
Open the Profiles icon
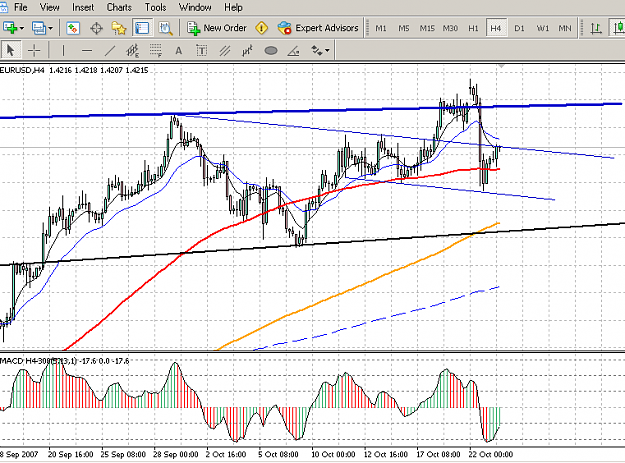(38, 28)
